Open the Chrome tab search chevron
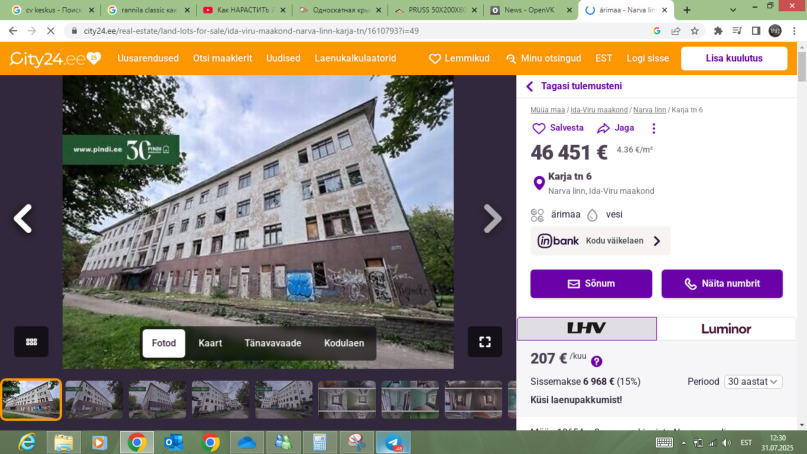807x454 pixels. (x=733, y=10)
